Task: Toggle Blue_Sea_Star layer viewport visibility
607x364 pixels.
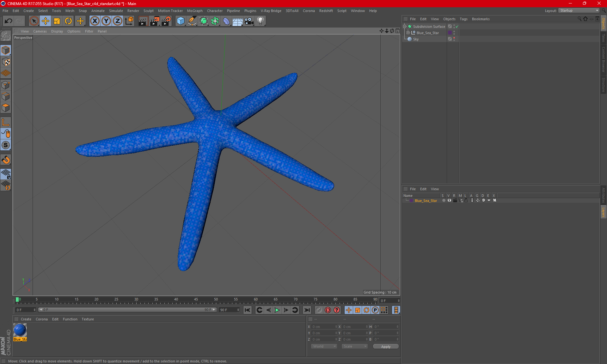Action: [449, 200]
